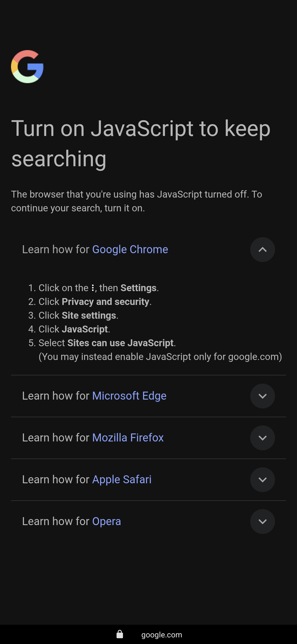Click the three-dot menu icon in step 1

pyautogui.click(x=93, y=288)
